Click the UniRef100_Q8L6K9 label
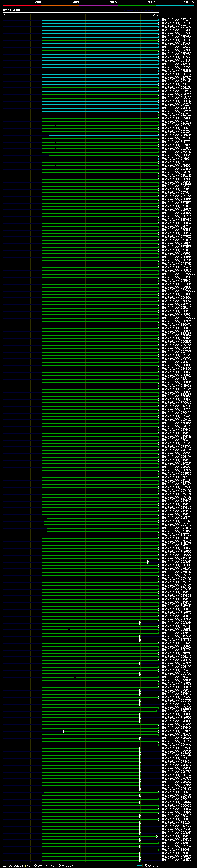 click(x=177, y=792)
